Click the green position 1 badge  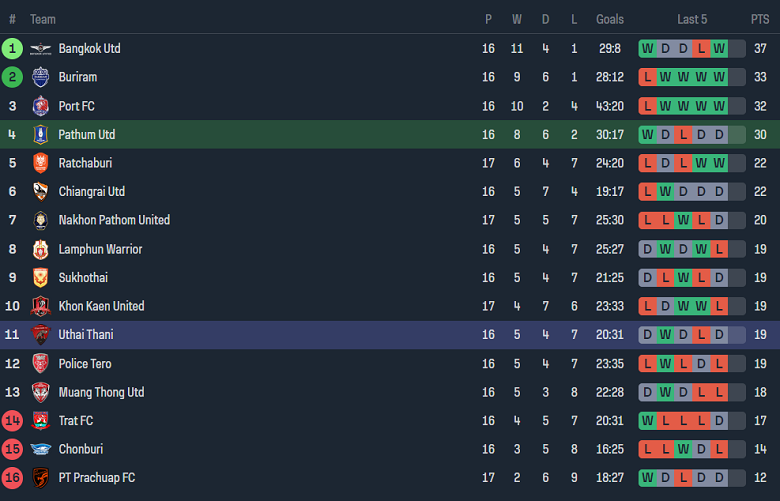[12, 48]
